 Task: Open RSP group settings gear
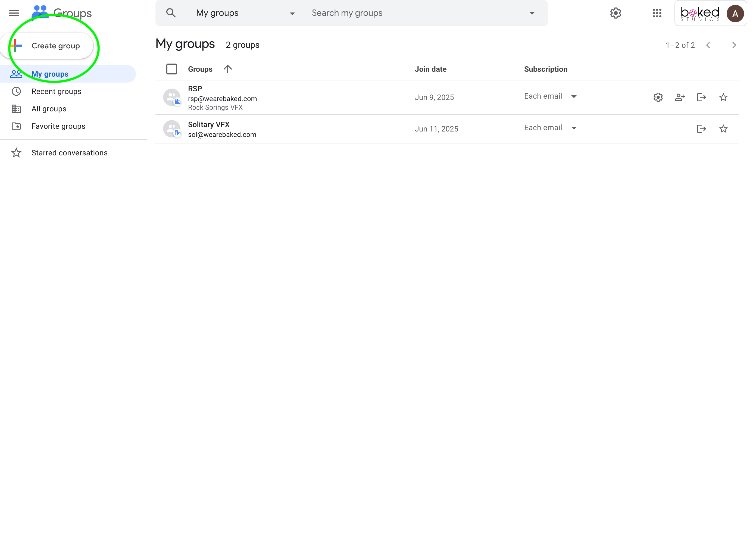click(x=658, y=97)
